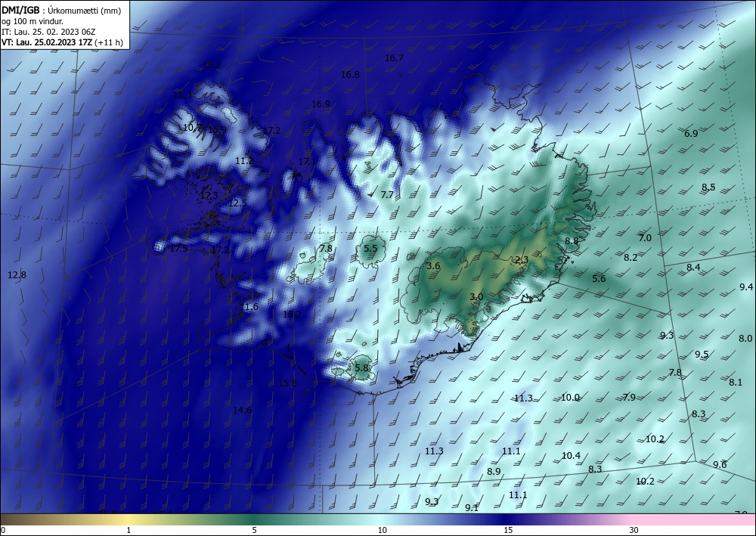This screenshot has width=756, height=536.
Task: Click the 9.5 value label
Action: point(702,355)
